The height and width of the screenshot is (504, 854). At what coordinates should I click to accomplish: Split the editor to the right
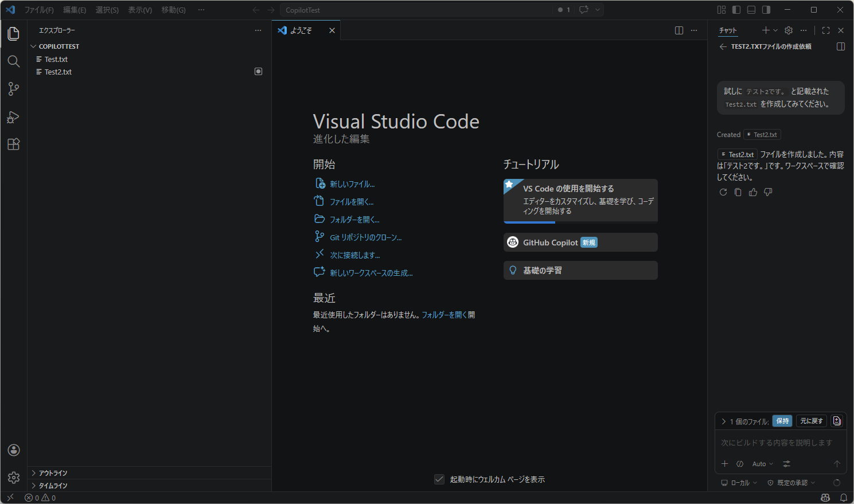pyautogui.click(x=679, y=30)
